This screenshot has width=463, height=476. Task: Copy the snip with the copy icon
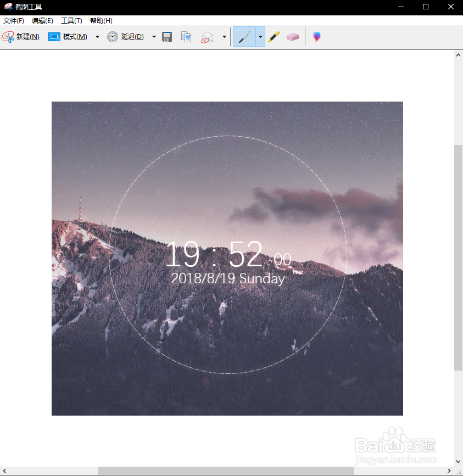click(x=186, y=37)
